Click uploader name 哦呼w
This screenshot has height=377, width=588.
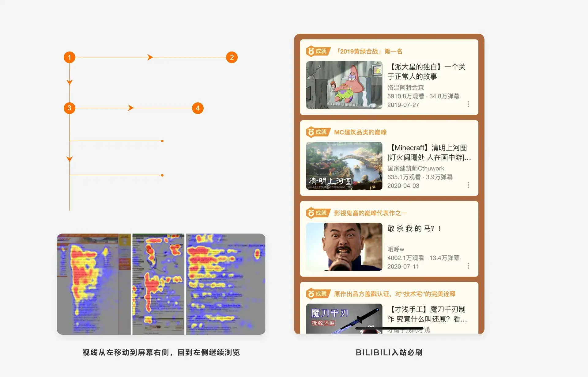[x=396, y=249]
